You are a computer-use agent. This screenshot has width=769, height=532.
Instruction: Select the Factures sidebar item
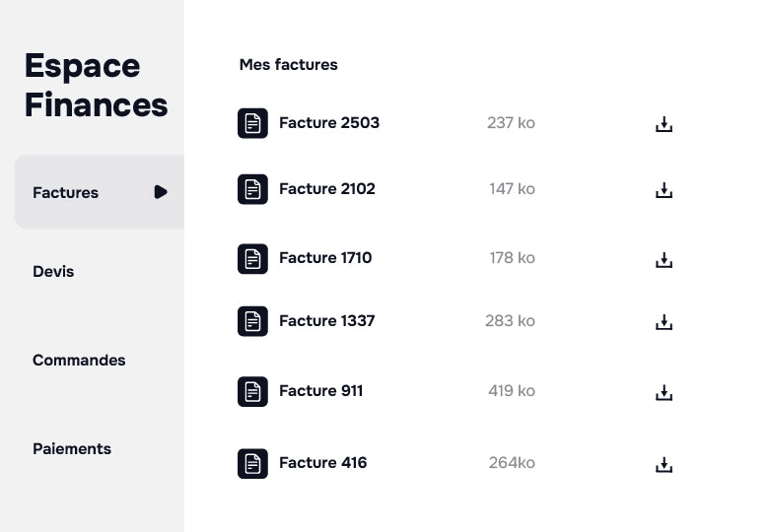pos(66,192)
